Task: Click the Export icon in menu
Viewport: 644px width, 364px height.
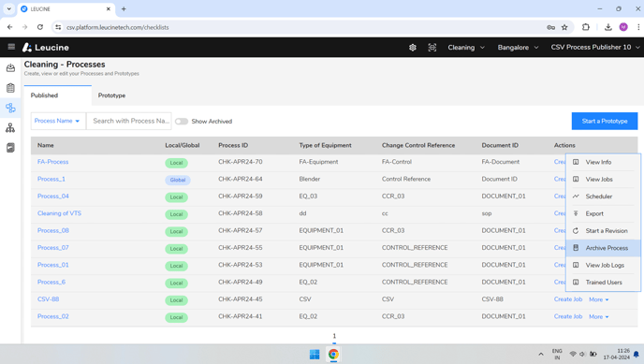Action: point(576,213)
